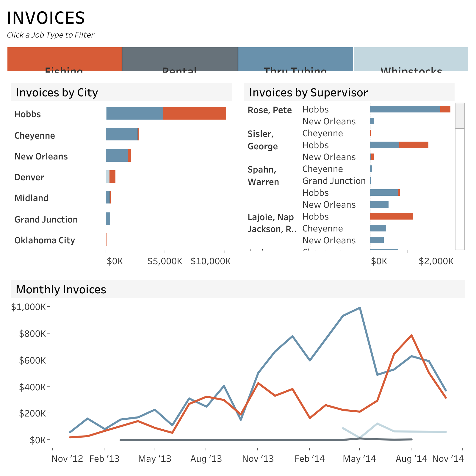Click the Oklahoma City label

tap(45, 240)
